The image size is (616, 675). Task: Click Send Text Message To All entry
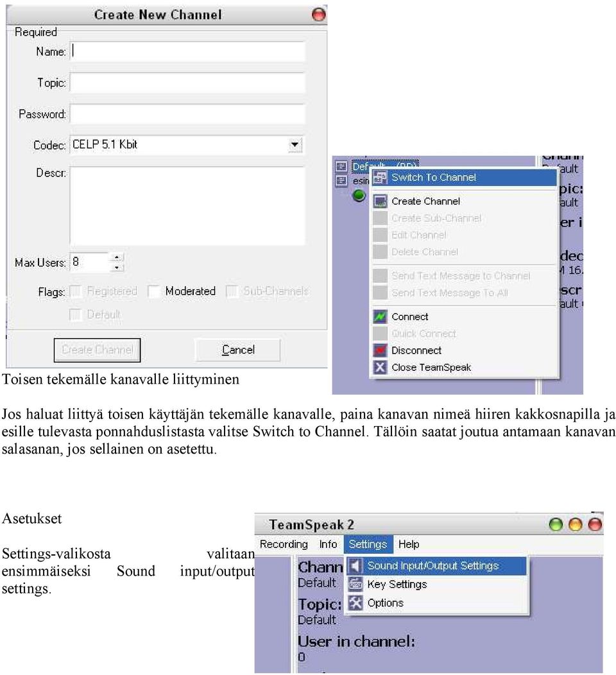click(x=464, y=293)
